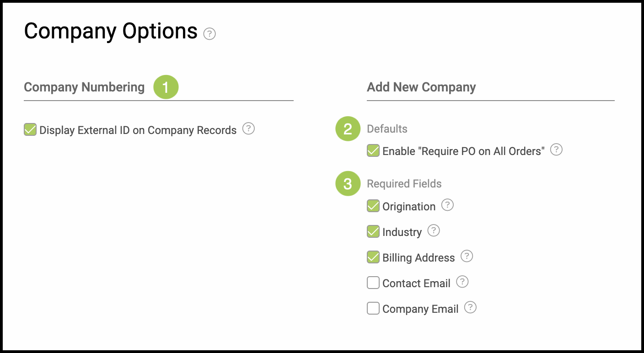644x353 pixels.
Task: Enable Contact Email as required field
Action: point(373,283)
